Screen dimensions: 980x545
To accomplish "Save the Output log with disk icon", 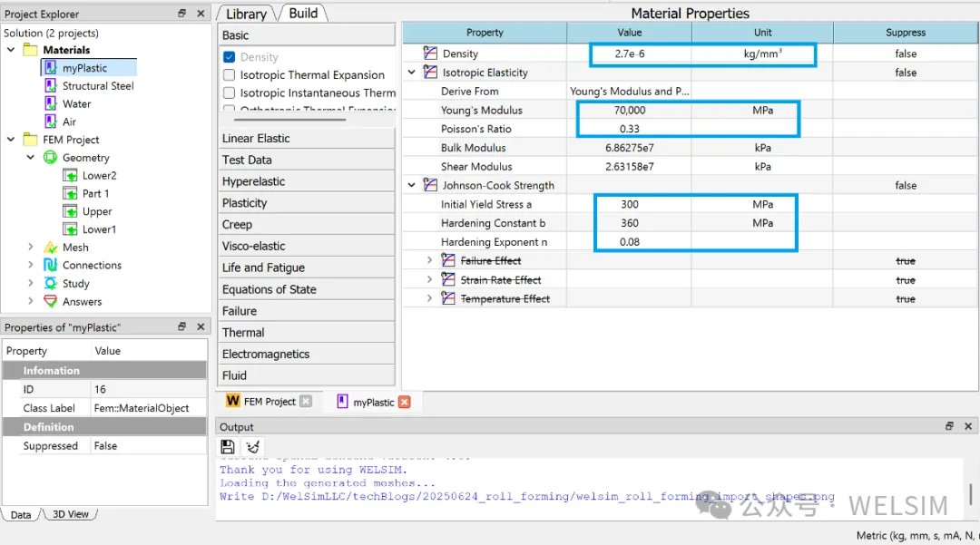I will pyautogui.click(x=228, y=446).
